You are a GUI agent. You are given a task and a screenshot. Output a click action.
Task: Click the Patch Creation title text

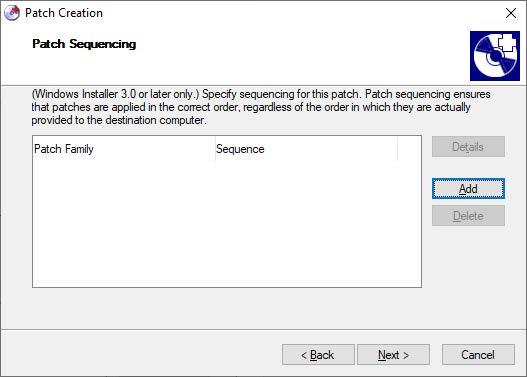[64, 13]
